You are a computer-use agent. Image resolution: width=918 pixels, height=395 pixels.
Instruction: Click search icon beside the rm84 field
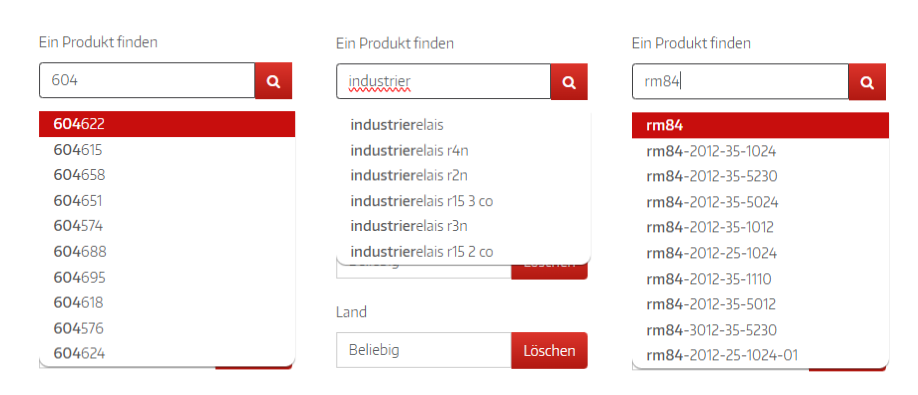(x=867, y=82)
